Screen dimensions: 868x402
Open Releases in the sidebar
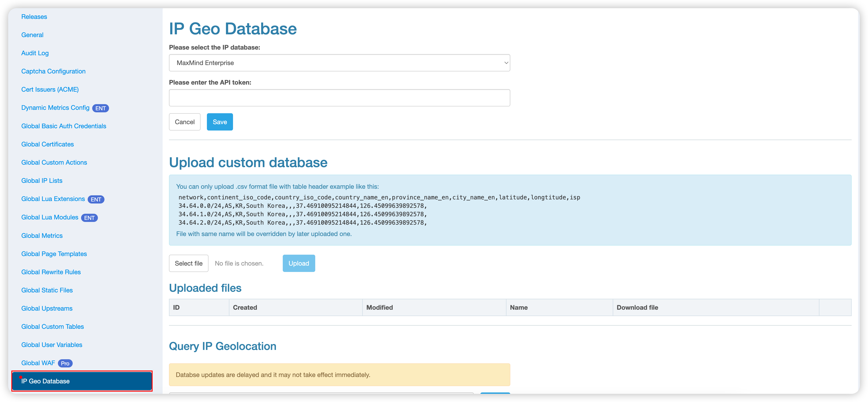(34, 17)
